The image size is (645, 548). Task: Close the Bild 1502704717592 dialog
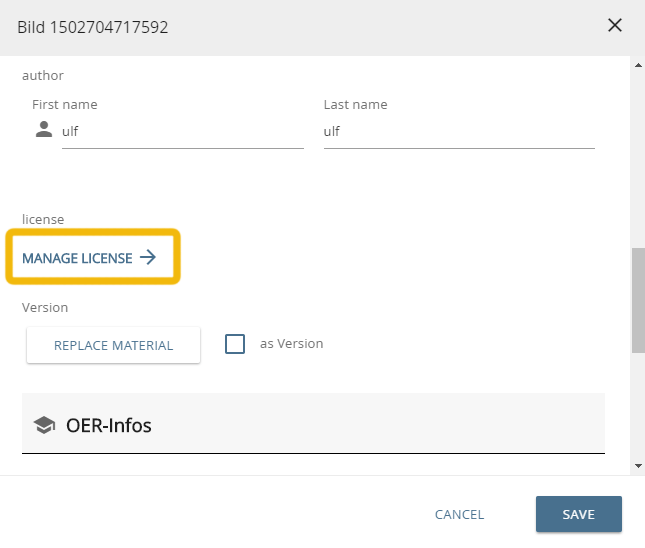click(x=615, y=26)
